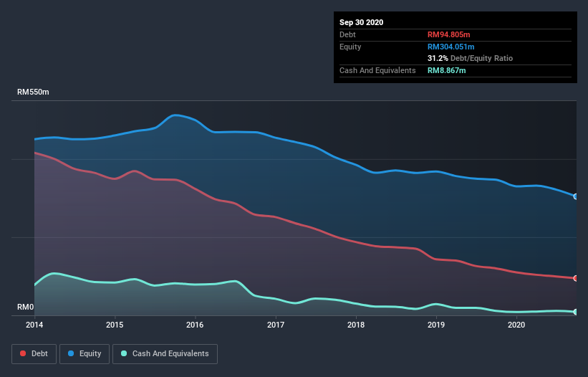Click the RM8.867m cash value

pyautogui.click(x=446, y=70)
